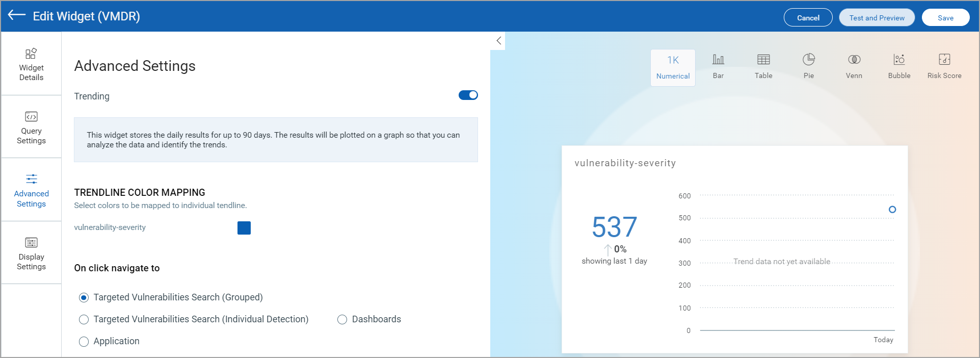Click the trend data point on graph
The height and width of the screenshot is (358, 980).
click(x=892, y=210)
